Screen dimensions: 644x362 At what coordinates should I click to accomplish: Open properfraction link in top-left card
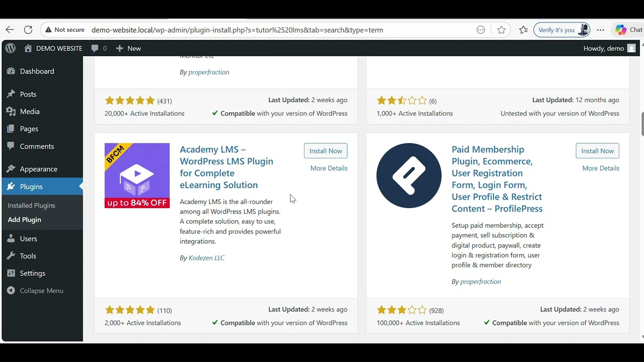[209, 72]
